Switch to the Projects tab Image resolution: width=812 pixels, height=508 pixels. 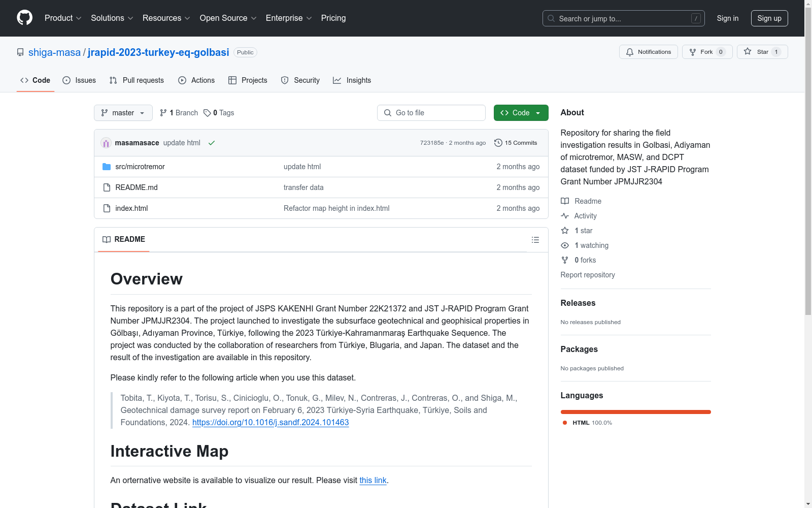point(248,80)
